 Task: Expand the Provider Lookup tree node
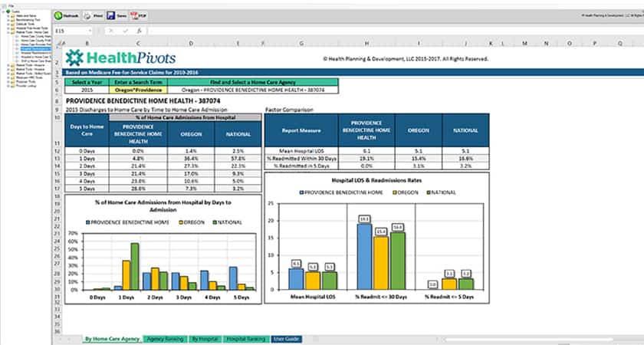click(x=8, y=85)
